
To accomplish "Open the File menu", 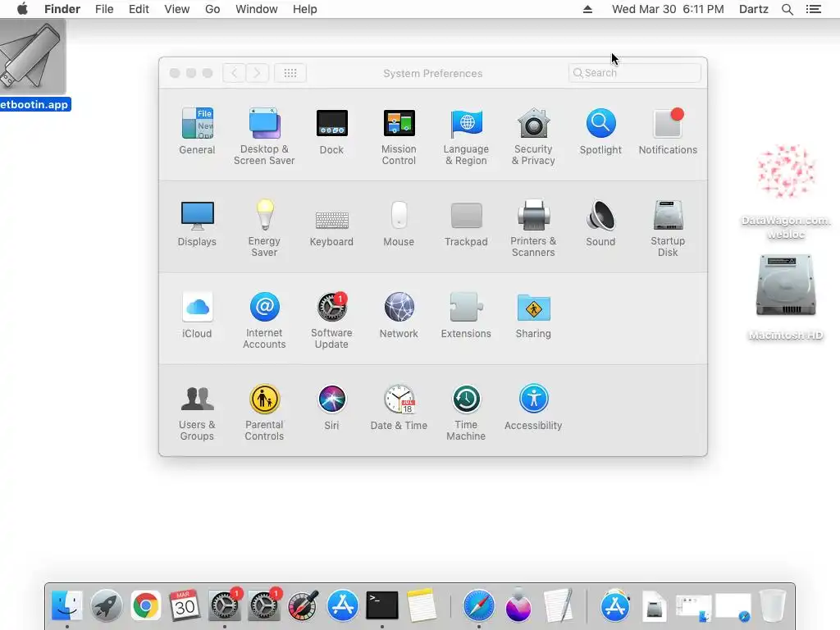I will pyautogui.click(x=104, y=9).
